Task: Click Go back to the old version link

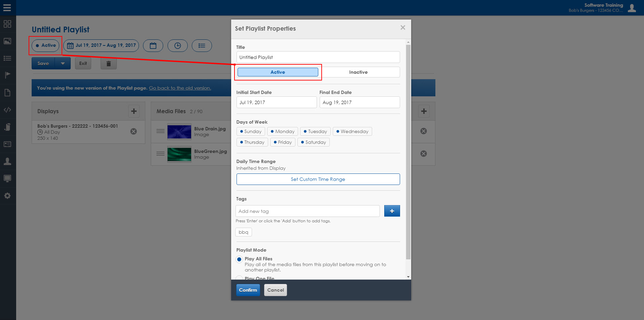Action: coord(180,88)
